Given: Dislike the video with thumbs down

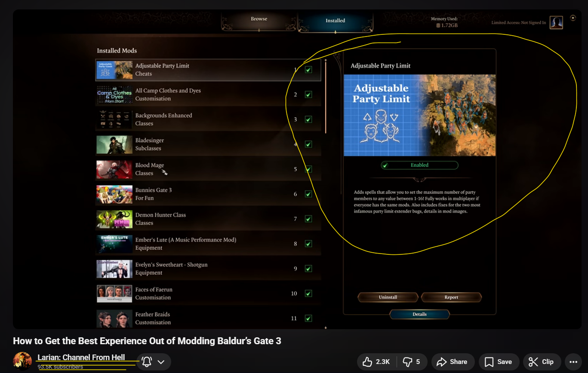Looking at the screenshot, I should tap(411, 362).
